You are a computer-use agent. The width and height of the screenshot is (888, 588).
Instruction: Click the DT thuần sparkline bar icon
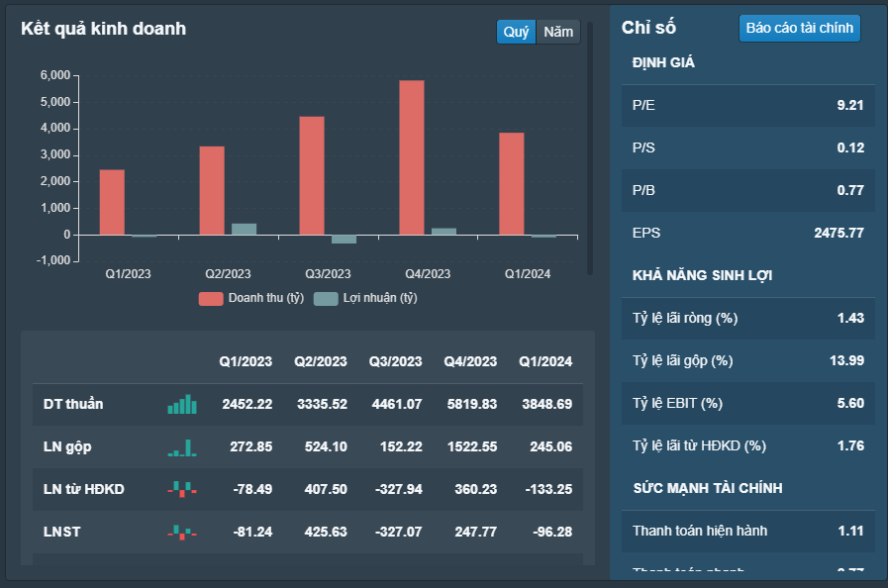coord(182,404)
